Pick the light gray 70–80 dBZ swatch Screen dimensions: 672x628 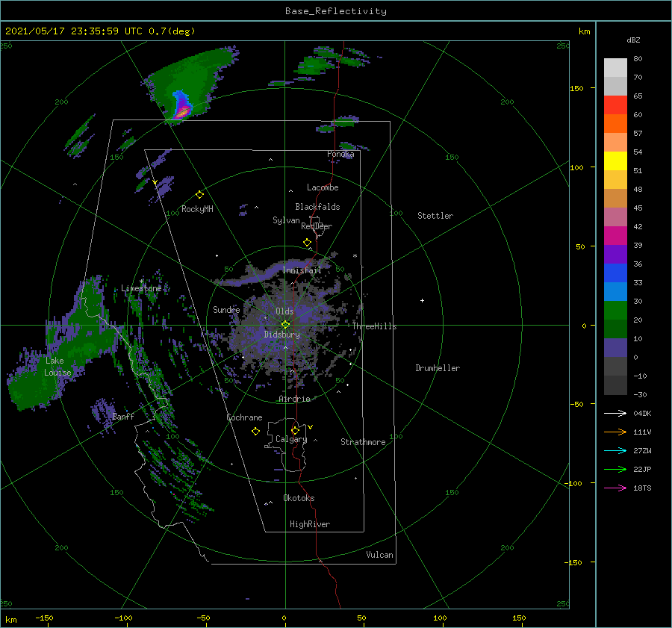coord(615,68)
